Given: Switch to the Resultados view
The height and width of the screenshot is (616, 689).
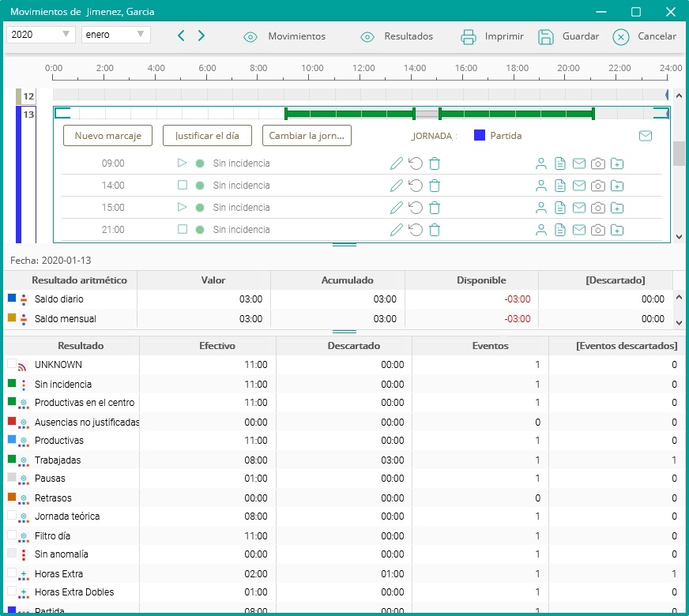Looking at the screenshot, I should click(397, 36).
